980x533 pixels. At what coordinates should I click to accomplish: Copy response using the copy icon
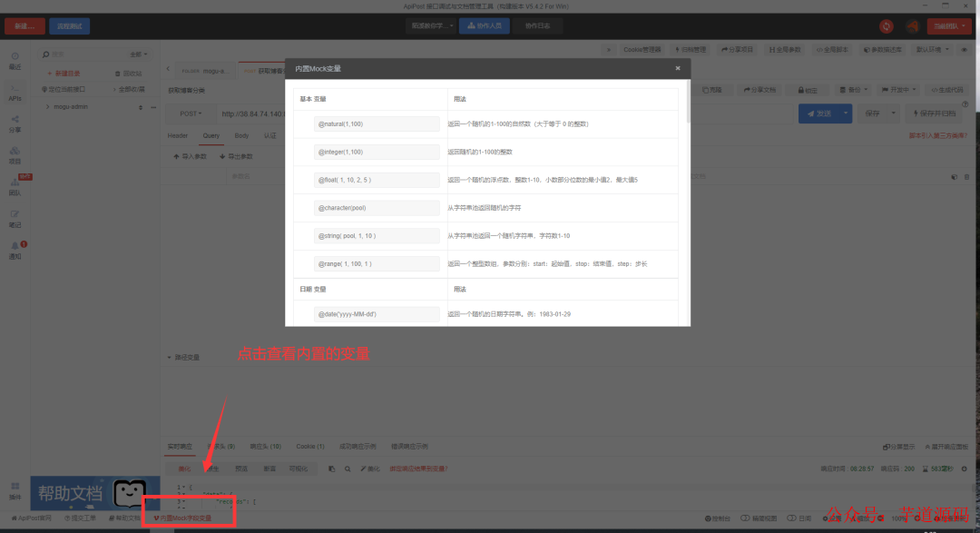click(332, 469)
